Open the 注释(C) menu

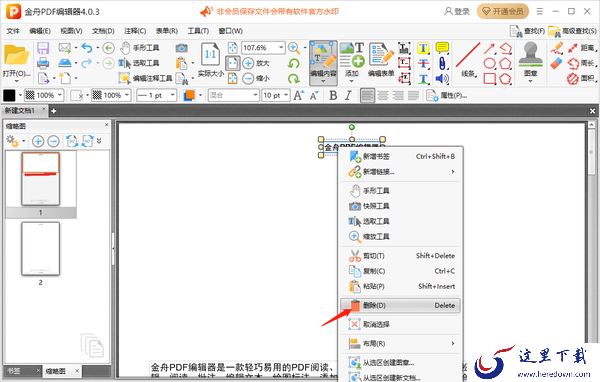pos(135,31)
